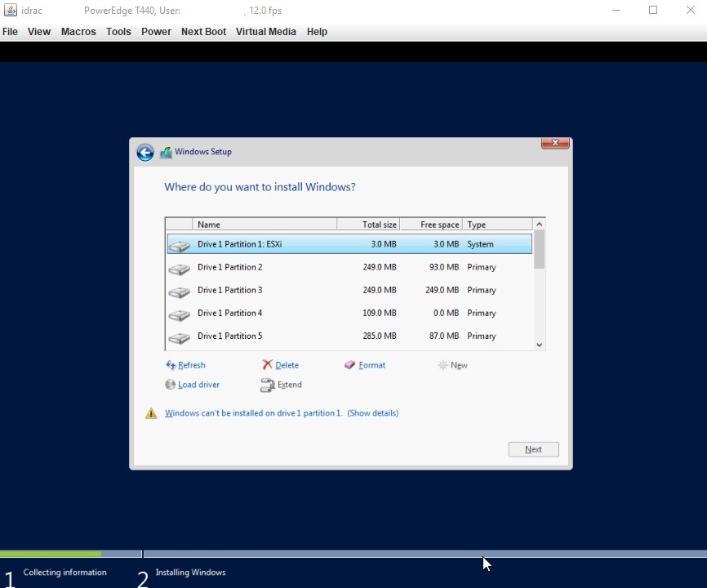Click the Load driver disc icon
The height and width of the screenshot is (588, 707).
pyautogui.click(x=171, y=385)
